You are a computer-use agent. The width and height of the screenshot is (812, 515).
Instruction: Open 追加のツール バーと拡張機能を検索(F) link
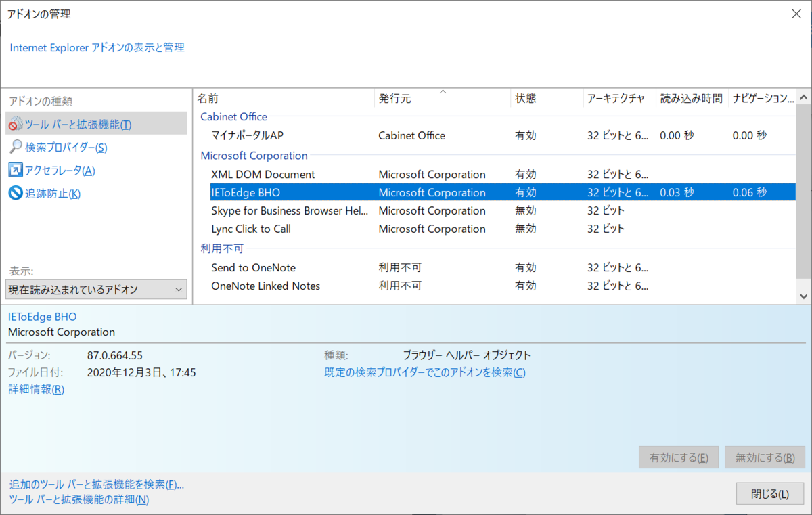click(x=97, y=485)
